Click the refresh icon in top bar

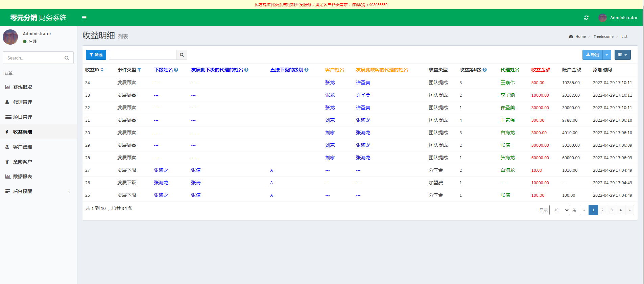pyautogui.click(x=586, y=18)
